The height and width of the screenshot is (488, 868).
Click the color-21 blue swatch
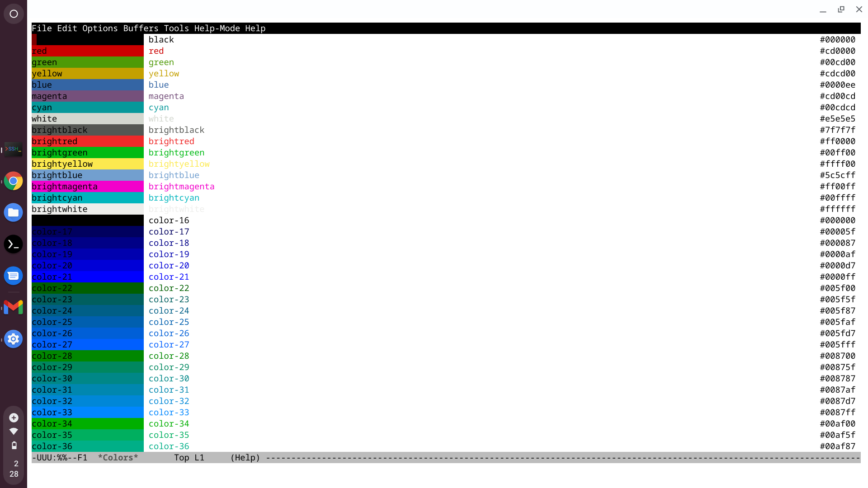87,277
